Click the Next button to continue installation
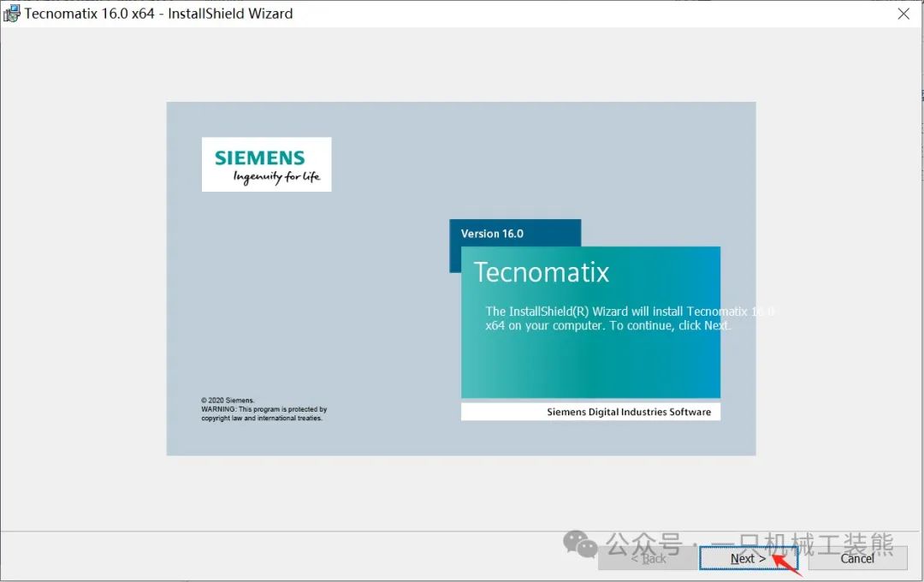Screen dimensions: 924x582 coord(748,558)
